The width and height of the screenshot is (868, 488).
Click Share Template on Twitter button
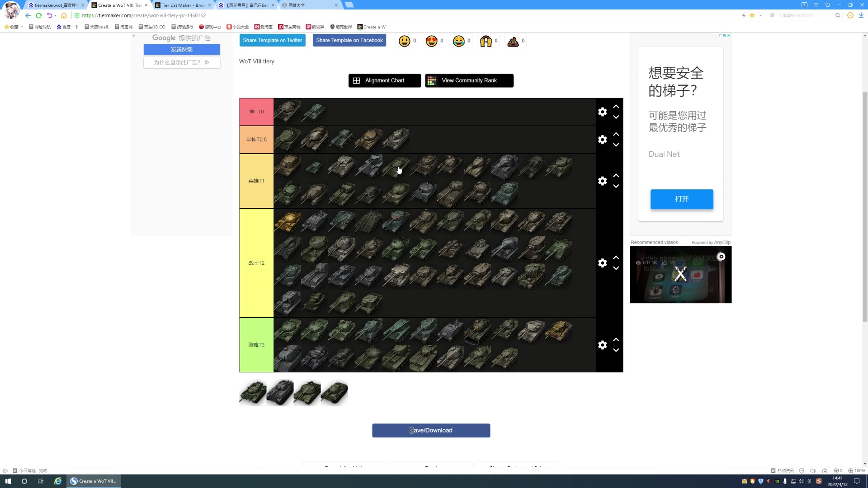point(272,40)
